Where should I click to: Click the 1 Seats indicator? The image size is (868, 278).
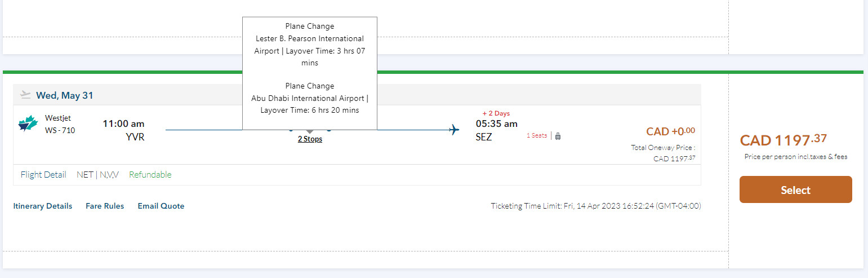click(x=537, y=135)
